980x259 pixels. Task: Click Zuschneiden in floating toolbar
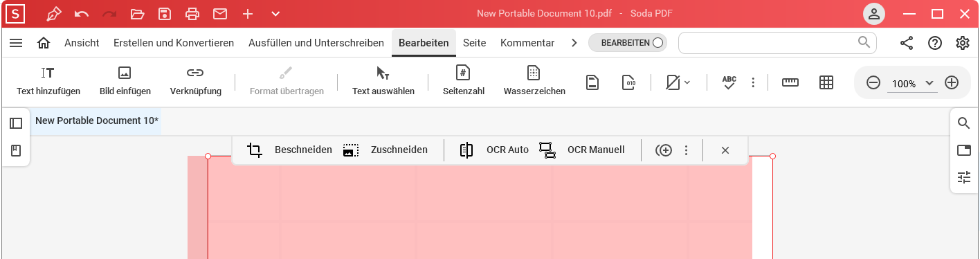coord(385,150)
